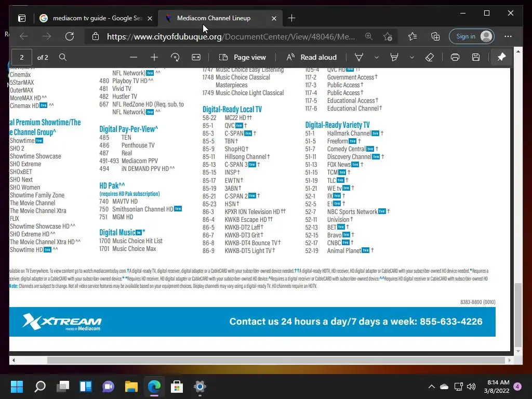Viewport: 532px width, 399px height.
Task: Click scroll-right arrow on horizontal scrollbar
Action: tap(509, 361)
